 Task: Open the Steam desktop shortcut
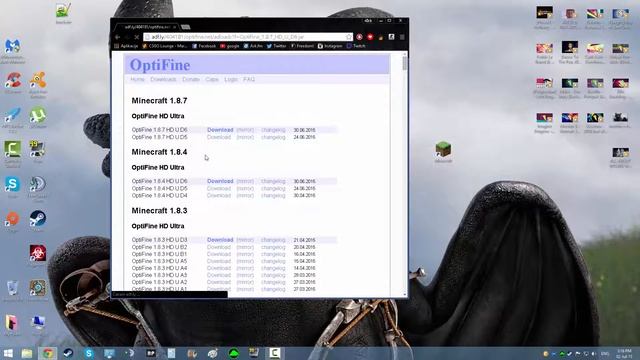(x=38, y=220)
